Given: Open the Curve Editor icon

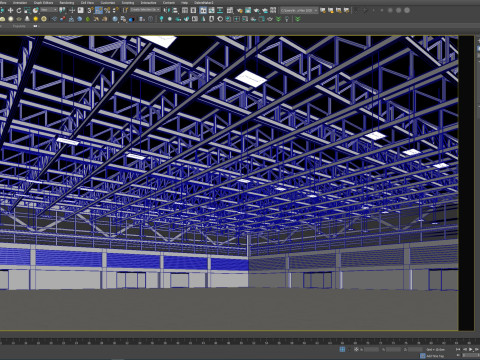Looking at the screenshot, I should tap(211, 10).
